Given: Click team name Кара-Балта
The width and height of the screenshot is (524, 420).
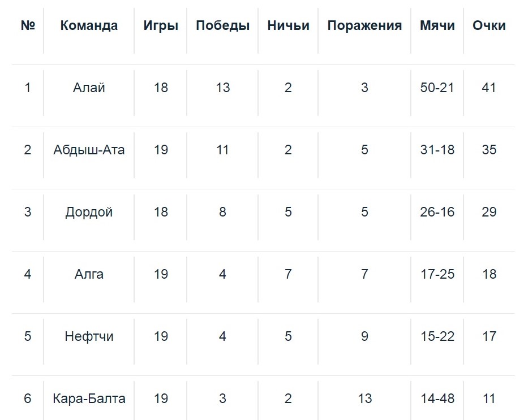Looking at the screenshot, I should pos(89,399).
